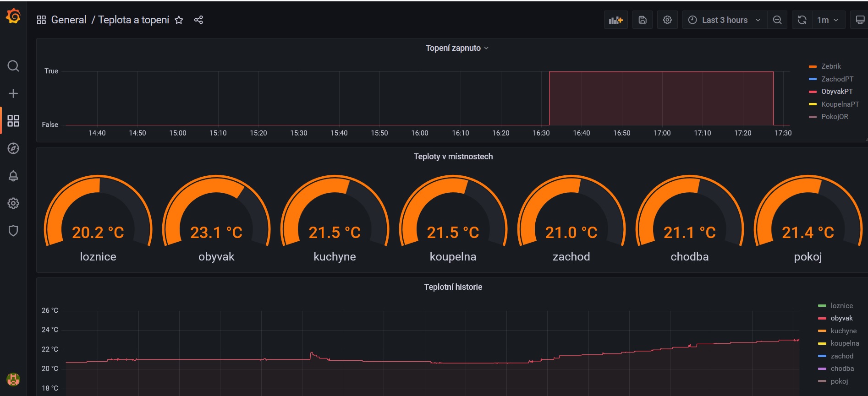Zoom out the time range
Viewport: 868px width, 396px height.
[x=777, y=20]
